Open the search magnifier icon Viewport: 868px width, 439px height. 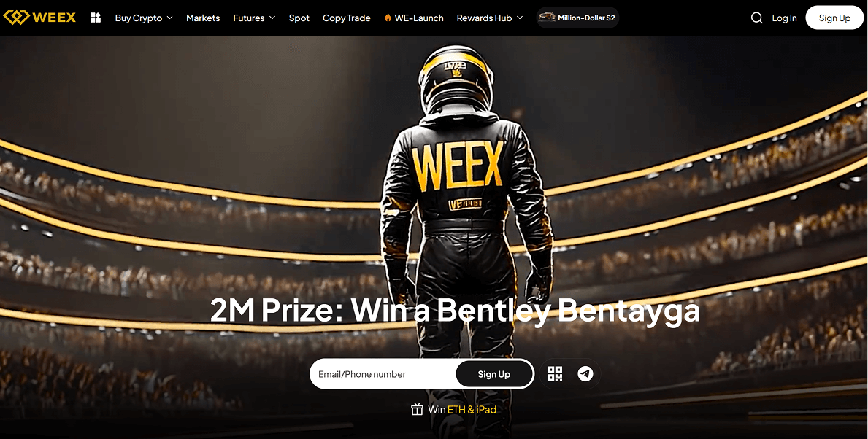pyautogui.click(x=757, y=18)
